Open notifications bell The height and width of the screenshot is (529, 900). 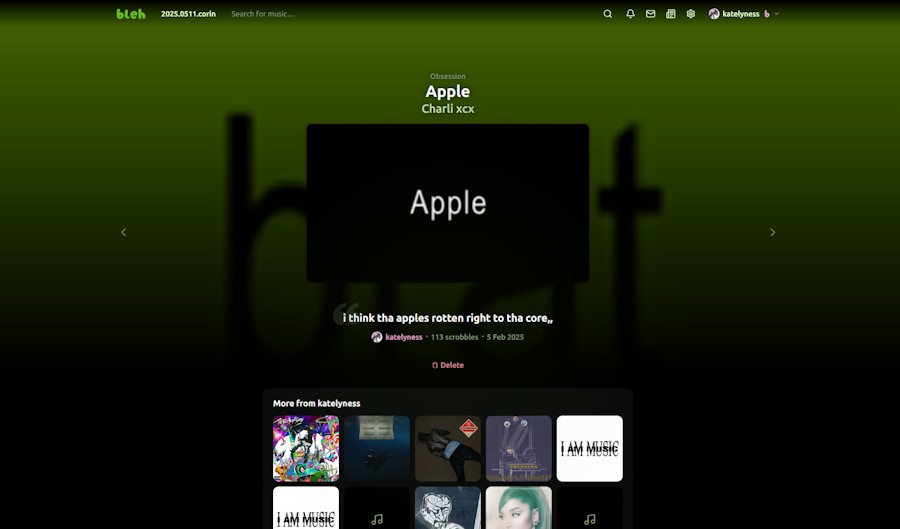(x=630, y=14)
